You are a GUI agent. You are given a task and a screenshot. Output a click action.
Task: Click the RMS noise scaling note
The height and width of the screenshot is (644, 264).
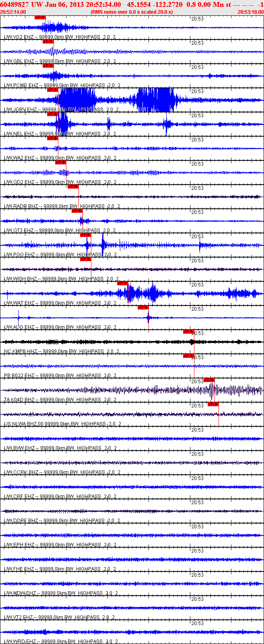click(132, 12)
